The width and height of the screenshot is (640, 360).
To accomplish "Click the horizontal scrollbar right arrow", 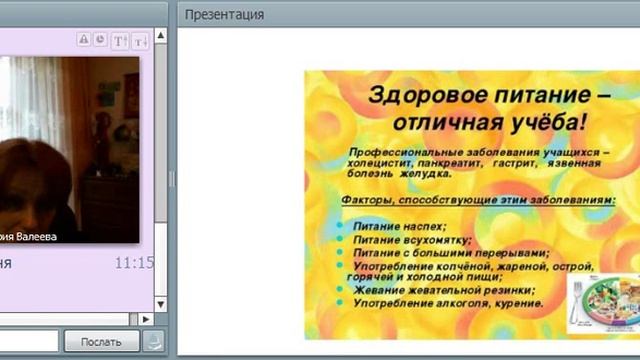I will click(x=146, y=319).
